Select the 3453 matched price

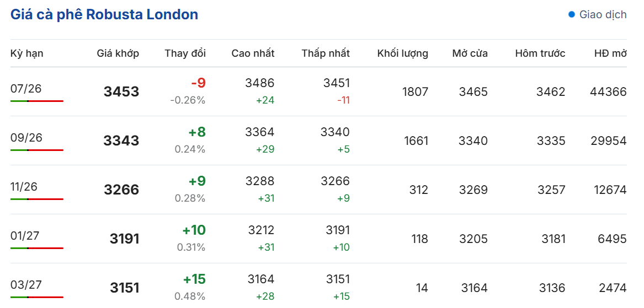[121, 91]
